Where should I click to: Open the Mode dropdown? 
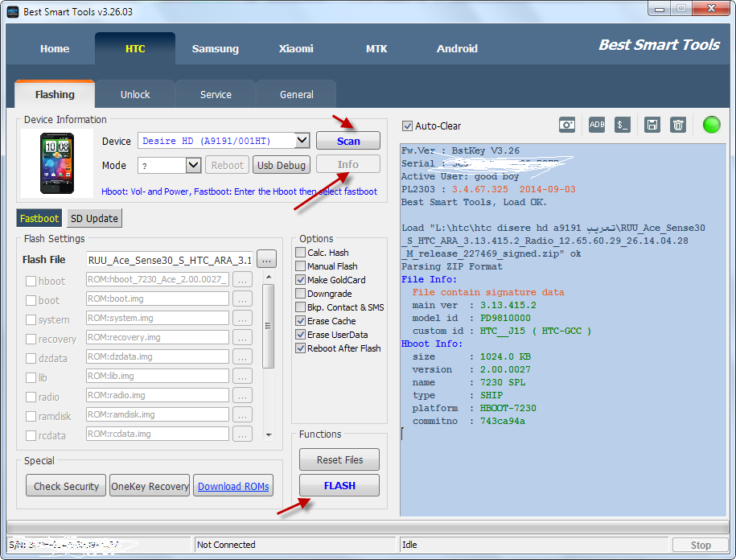(193, 165)
